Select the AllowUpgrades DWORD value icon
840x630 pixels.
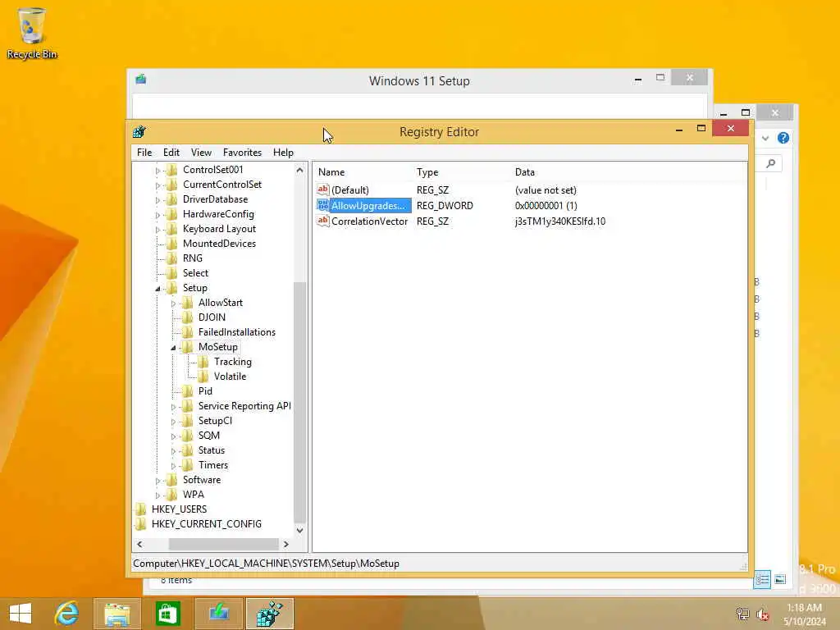click(x=322, y=205)
